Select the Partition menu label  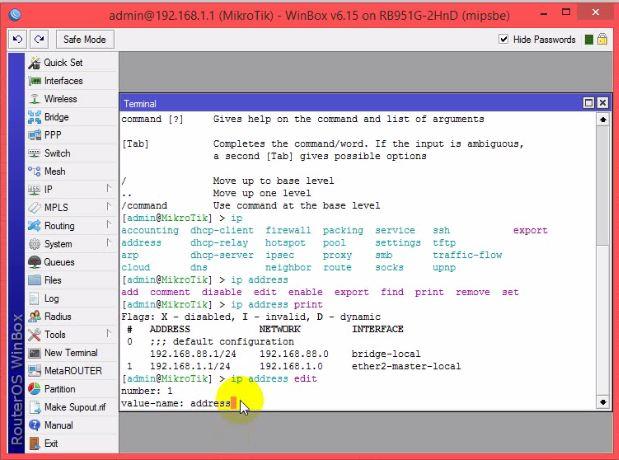pyautogui.click(x=60, y=389)
